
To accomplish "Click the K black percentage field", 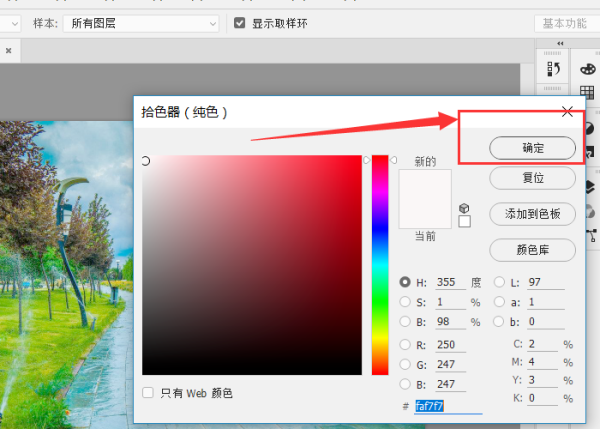I will tap(543, 398).
